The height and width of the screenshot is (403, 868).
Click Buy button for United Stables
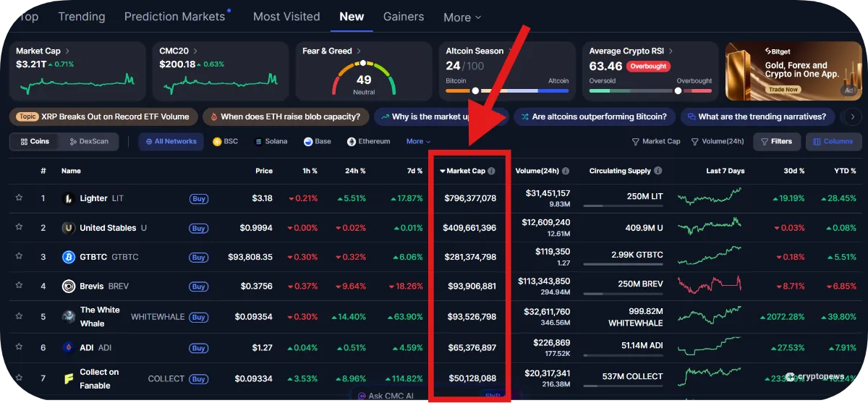click(199, 229)
